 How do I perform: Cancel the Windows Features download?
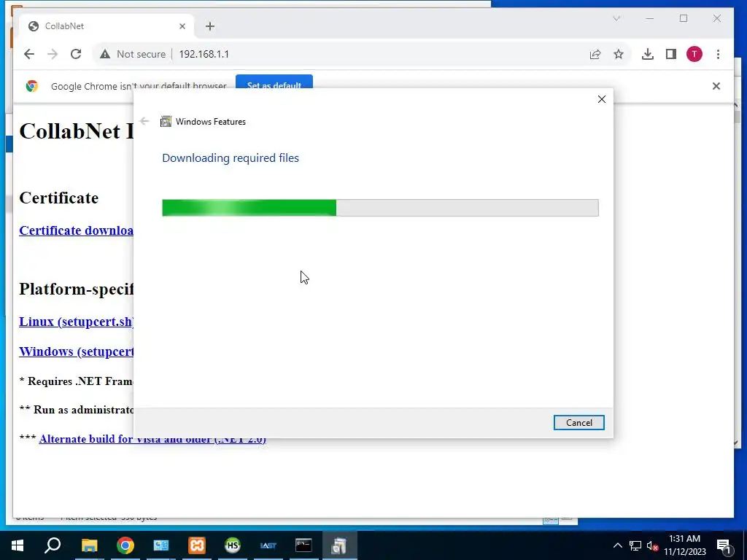pyautogui.click(x=578, y=423)
